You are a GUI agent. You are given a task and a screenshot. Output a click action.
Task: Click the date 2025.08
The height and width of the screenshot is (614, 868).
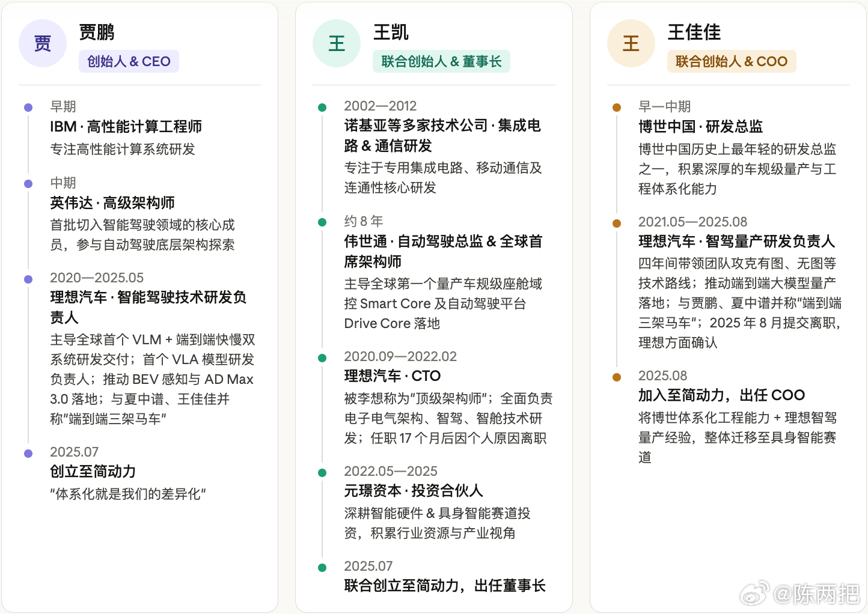[x=662, y=375]
